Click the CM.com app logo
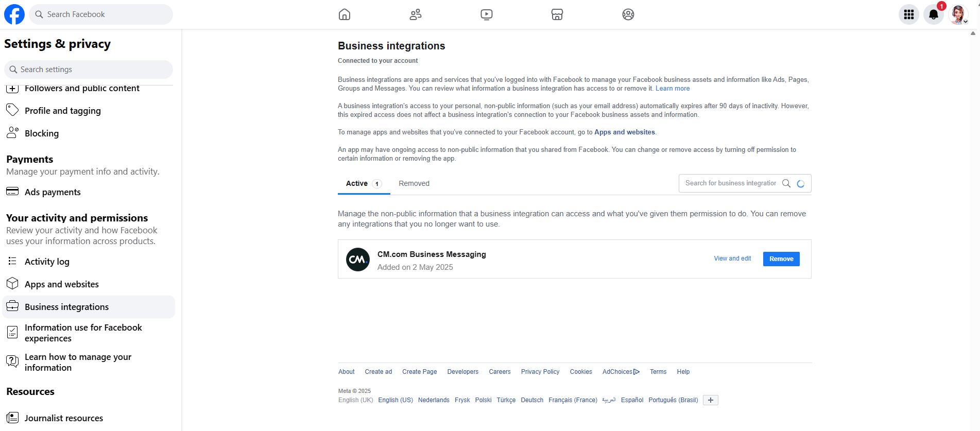 pos(358,260)
